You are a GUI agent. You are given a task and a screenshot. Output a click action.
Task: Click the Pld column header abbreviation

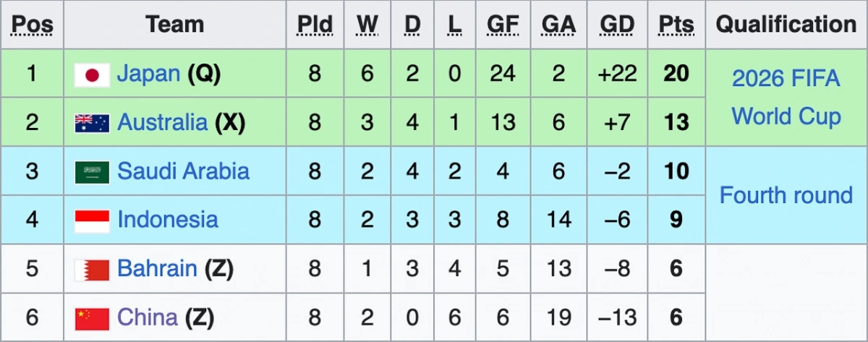(x=315, y=25)
